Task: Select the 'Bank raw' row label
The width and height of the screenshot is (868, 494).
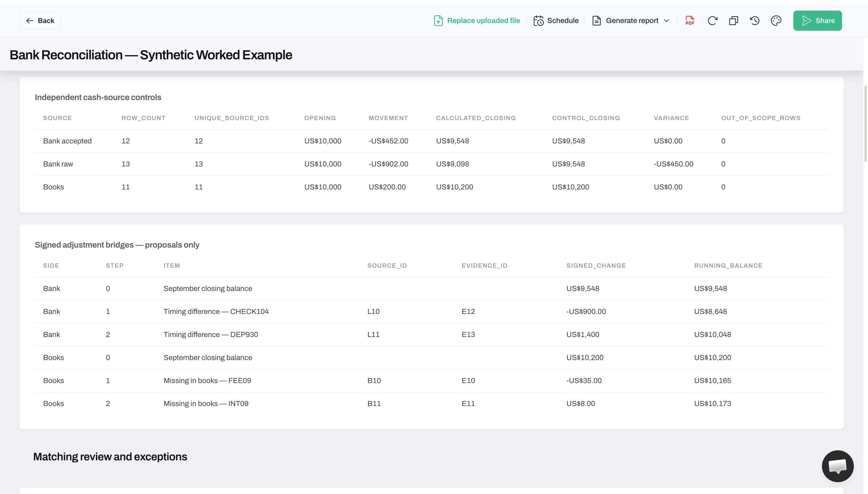Action: (x=58, y=164)
